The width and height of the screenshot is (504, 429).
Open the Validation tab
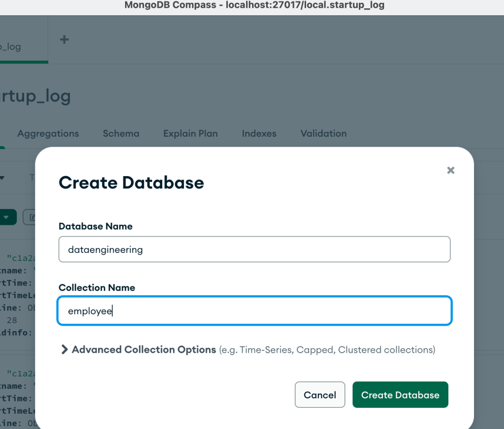point(323,133)
